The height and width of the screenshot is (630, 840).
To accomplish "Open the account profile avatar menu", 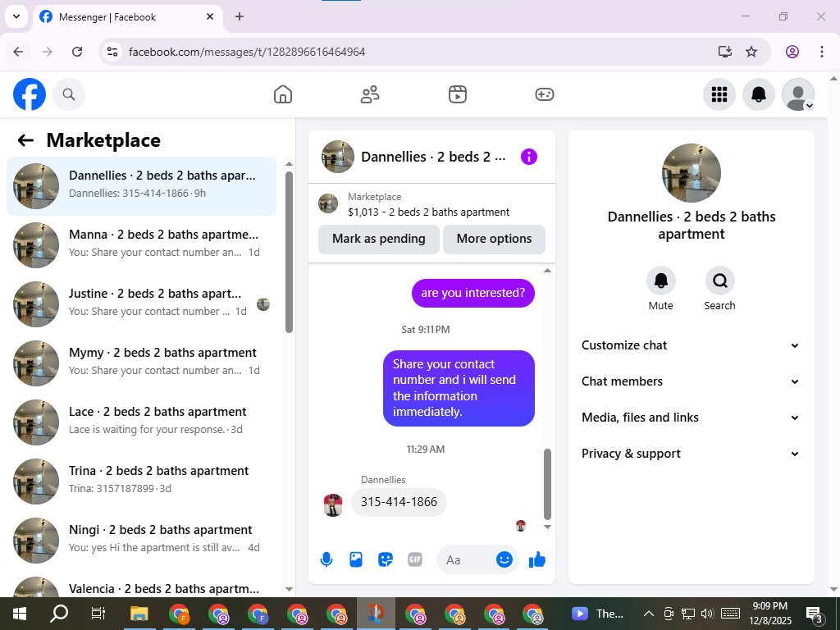I will coord(798,94).
